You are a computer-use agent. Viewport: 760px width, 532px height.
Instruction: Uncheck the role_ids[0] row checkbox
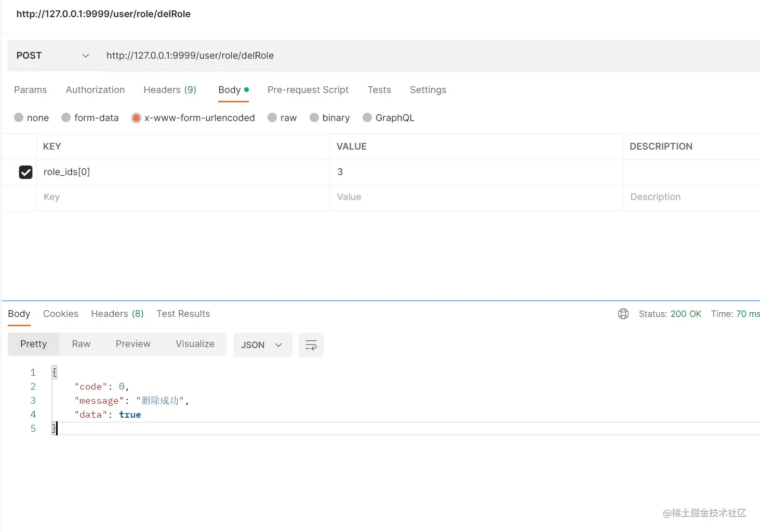pyautogui.click(x=25, y=172)
